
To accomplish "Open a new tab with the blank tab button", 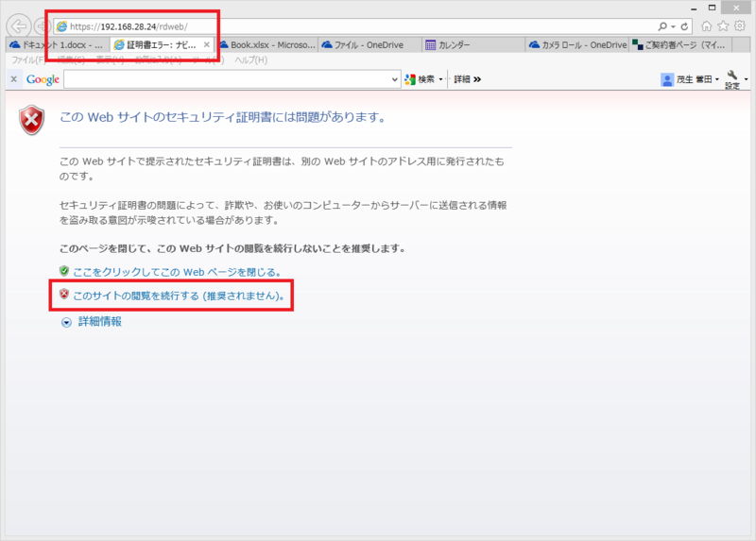I will pyautogui.click(x=739, y=44).
